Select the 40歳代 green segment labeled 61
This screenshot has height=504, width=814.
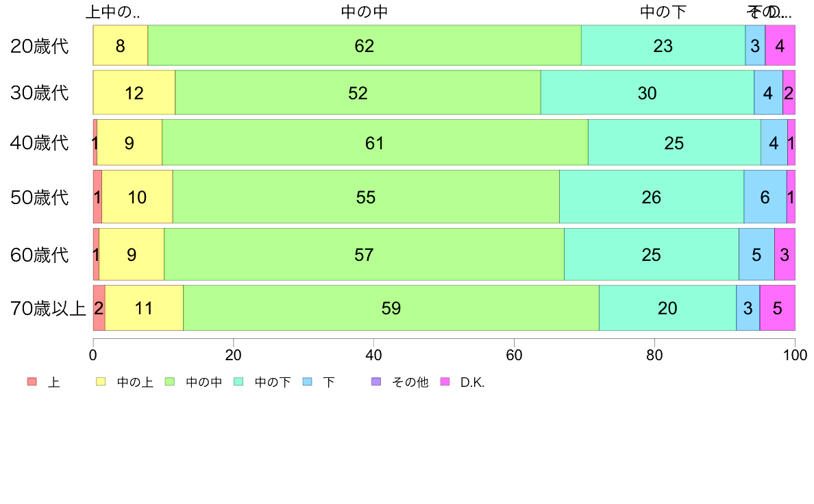[x=375, y=142]
